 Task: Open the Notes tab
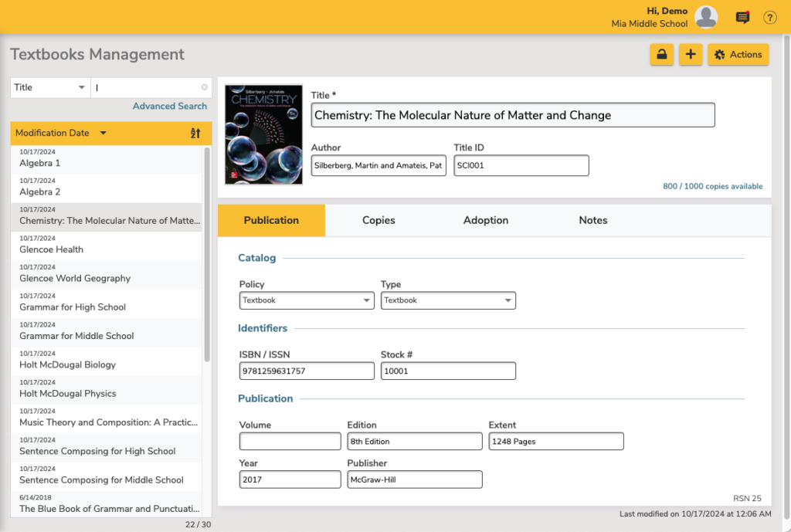click(x=593, y=221)
